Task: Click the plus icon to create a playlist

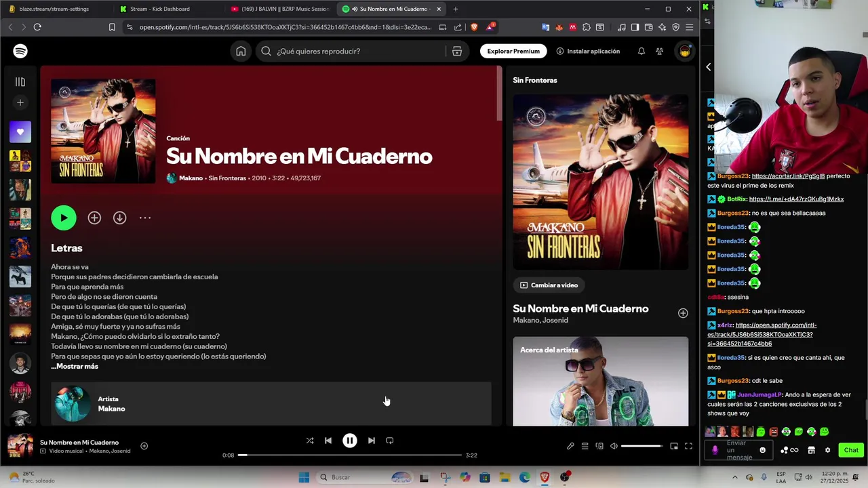Action: point(20,102)
